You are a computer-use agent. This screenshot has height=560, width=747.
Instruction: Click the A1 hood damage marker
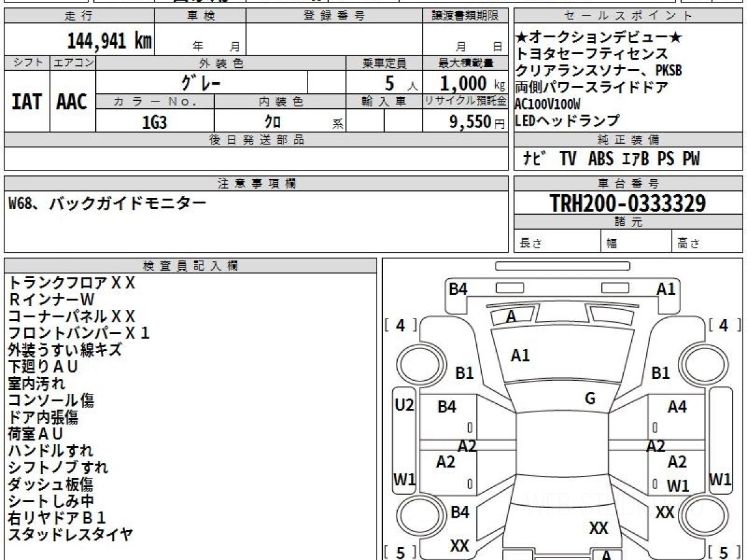pyautogui.click(x=520, y=355)
